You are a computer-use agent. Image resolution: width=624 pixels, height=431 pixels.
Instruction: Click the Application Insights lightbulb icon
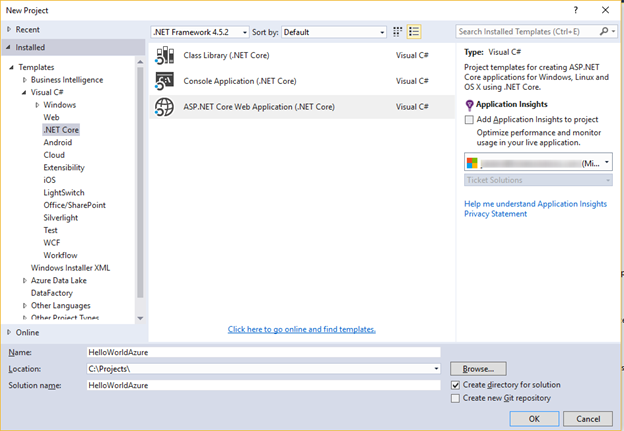[x=469, y=105]
